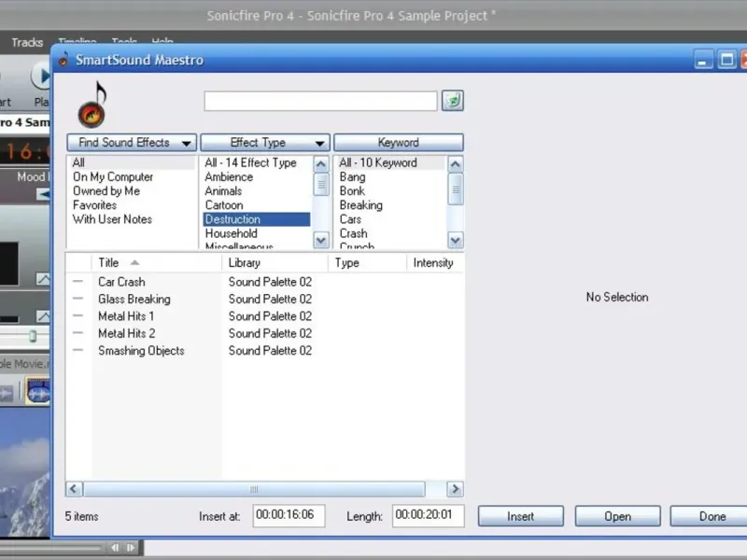Sort results by Intensity column header
The width and height of the screenshot is (747, 560).
click(435, 262)
